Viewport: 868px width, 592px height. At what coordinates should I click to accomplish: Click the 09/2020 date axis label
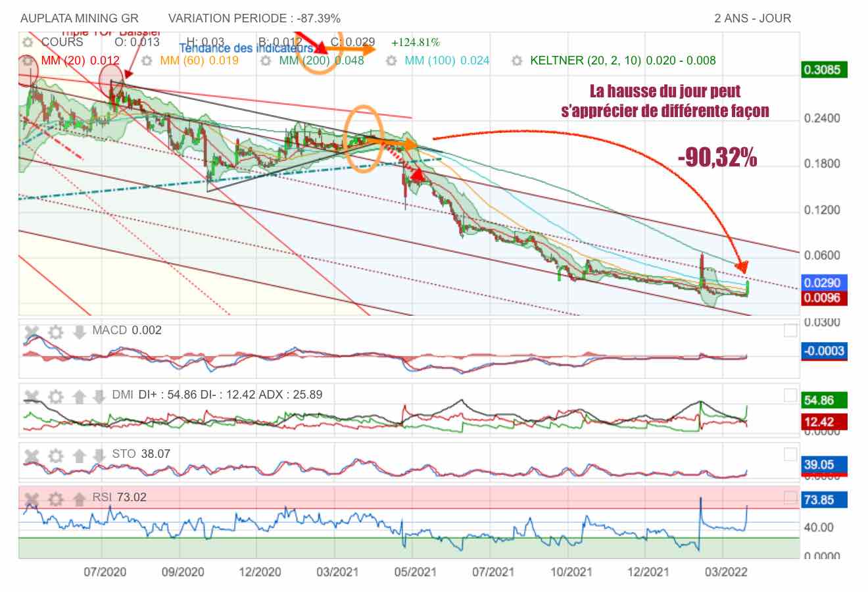coord(183,572)
